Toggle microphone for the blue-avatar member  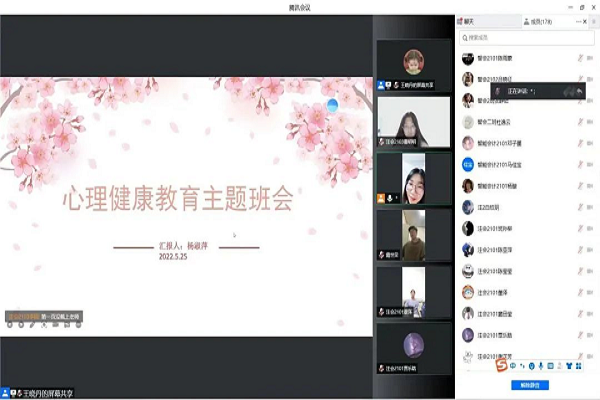tap(579, 163)
